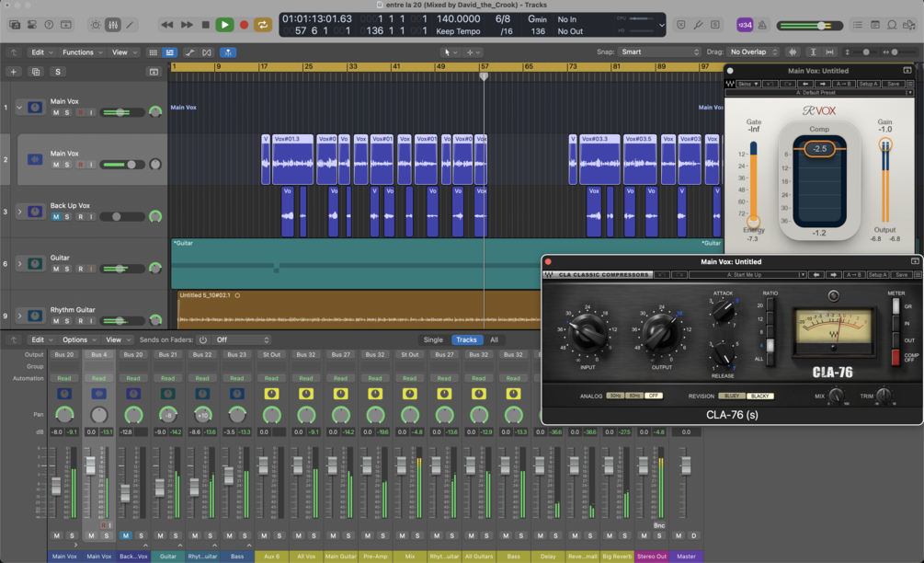Image resolution: width=924 pixels, height=563 pixels.
Task: Unmute the Back Up Vox track
Action: [56, 217]
